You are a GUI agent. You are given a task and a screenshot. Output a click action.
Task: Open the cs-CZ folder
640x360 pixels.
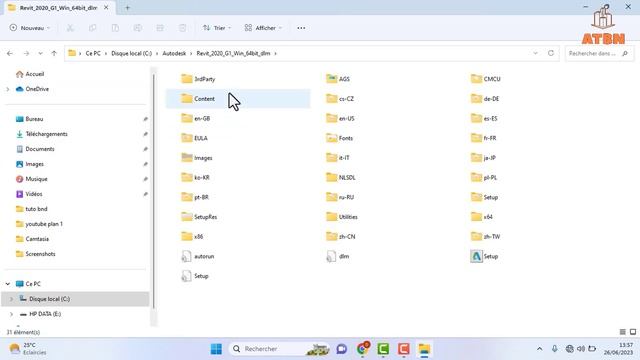click(340, 99)
